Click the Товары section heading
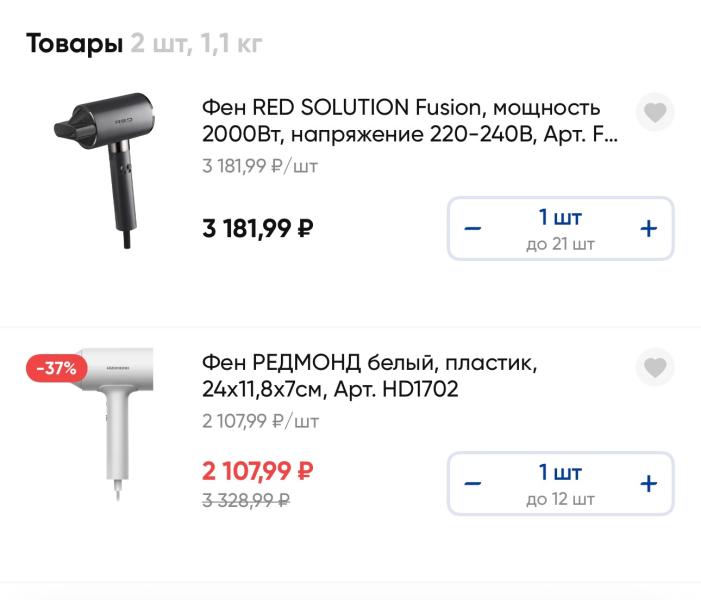The height and width of the screenshot is (600, 701). 73,44
